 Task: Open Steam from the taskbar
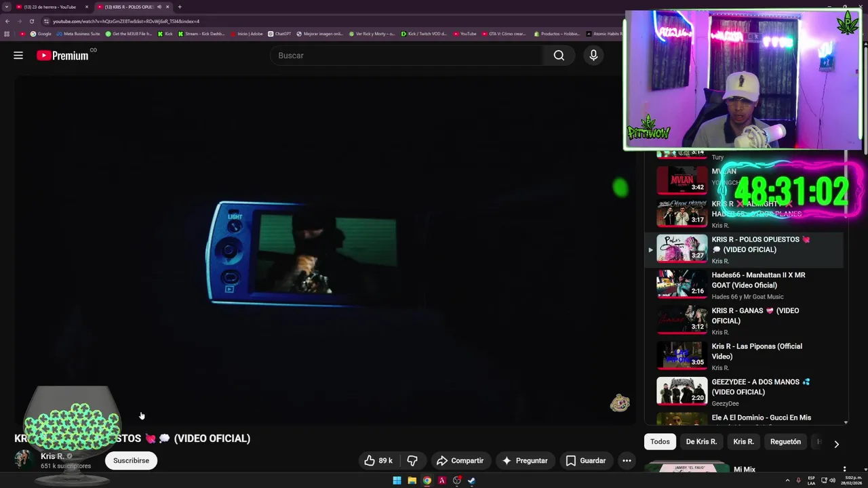click(471, 481)
